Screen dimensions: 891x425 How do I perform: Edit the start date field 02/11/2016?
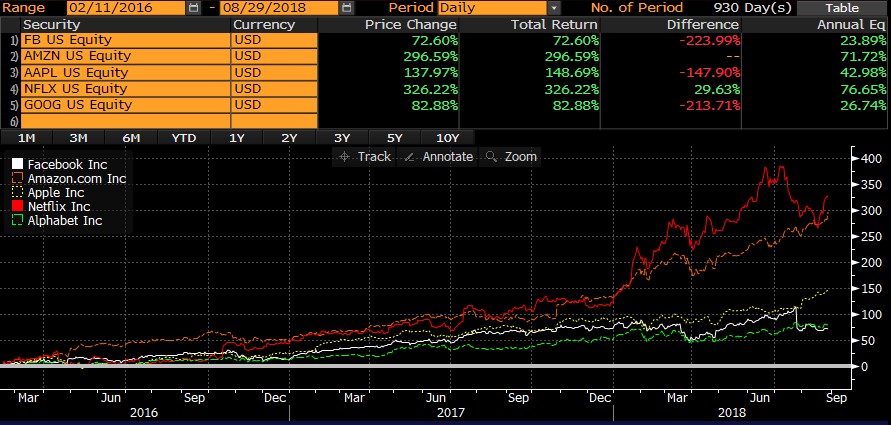click(126, 8)
